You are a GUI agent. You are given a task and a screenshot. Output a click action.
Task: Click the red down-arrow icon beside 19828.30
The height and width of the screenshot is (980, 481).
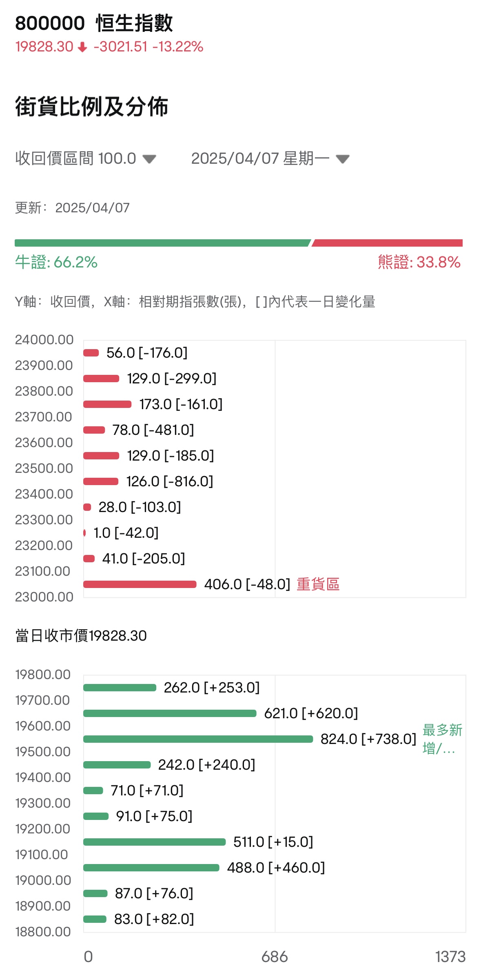coord(82,47)
